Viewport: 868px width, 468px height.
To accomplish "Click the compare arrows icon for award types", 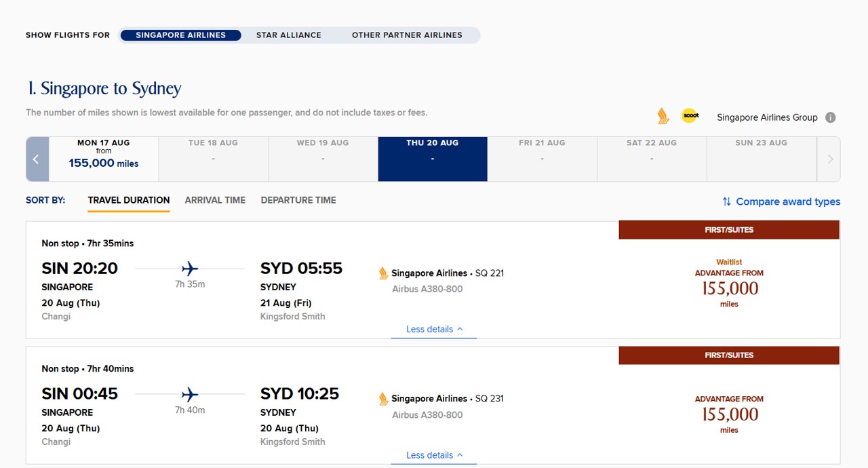I will [726, 201].
